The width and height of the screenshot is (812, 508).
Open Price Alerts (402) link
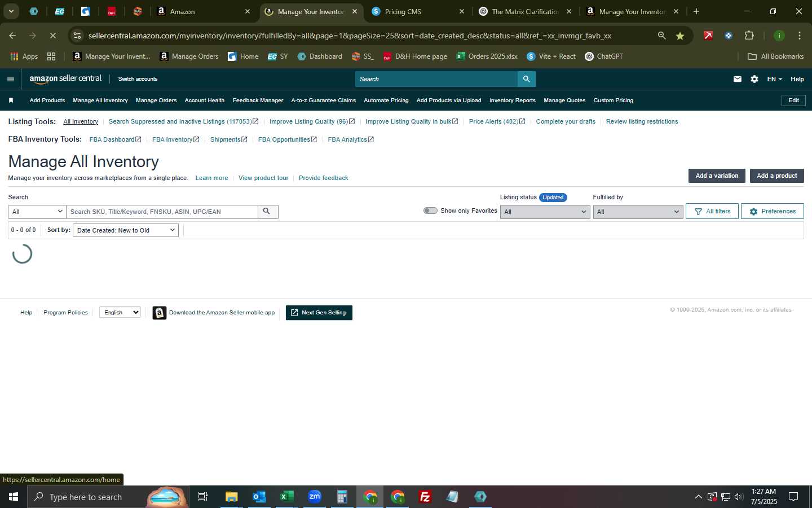click(x=497, y=121)
